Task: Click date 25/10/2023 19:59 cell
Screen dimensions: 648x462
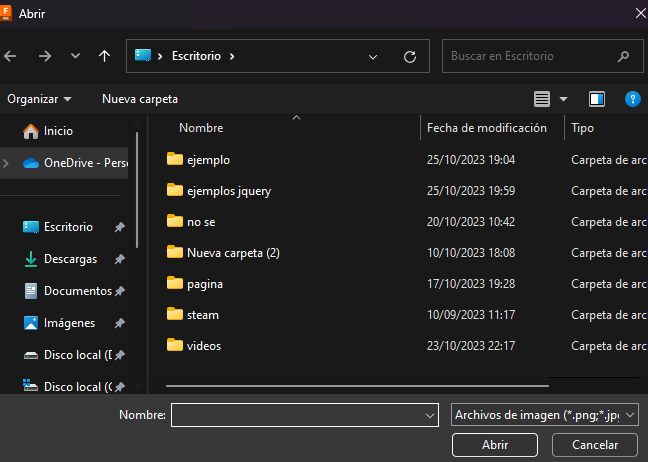Action: click(x=471, y=191)
